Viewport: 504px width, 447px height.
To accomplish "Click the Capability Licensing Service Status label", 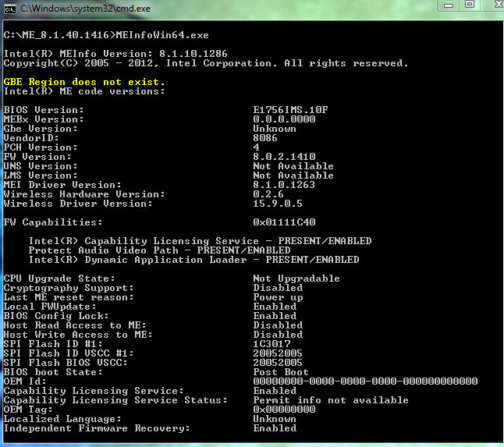I will point(115,400).
